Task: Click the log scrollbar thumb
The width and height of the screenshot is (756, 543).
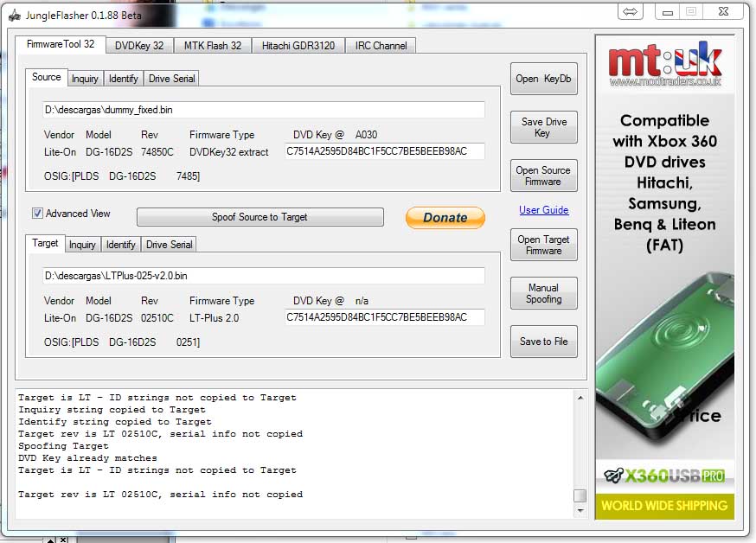Action: coord(580,495)
